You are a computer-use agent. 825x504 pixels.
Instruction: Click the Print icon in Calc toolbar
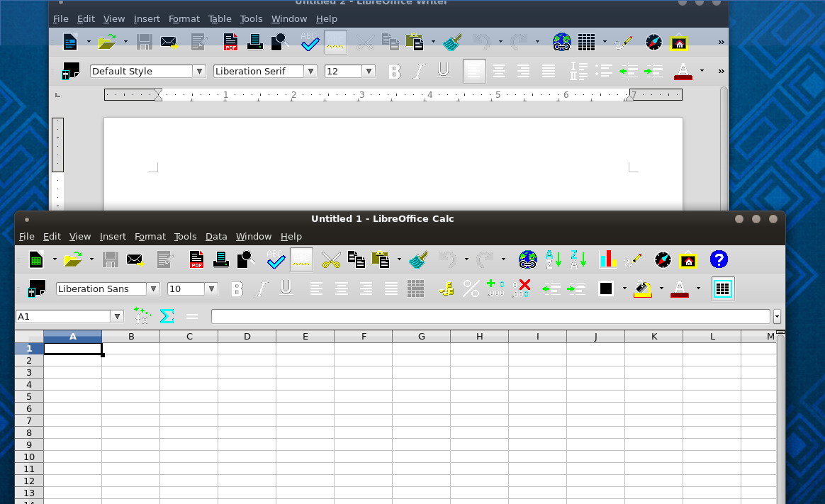point(221,259)
